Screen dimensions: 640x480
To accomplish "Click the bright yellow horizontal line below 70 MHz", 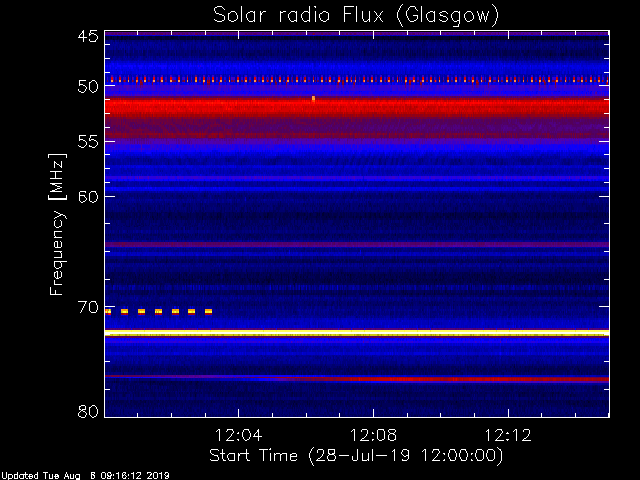I will [357, 333].
